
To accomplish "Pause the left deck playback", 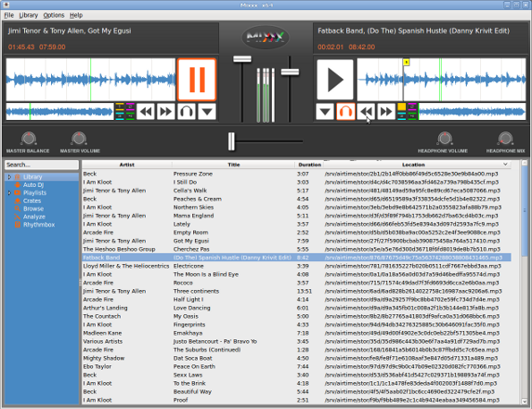I will [x=197, y=80].
